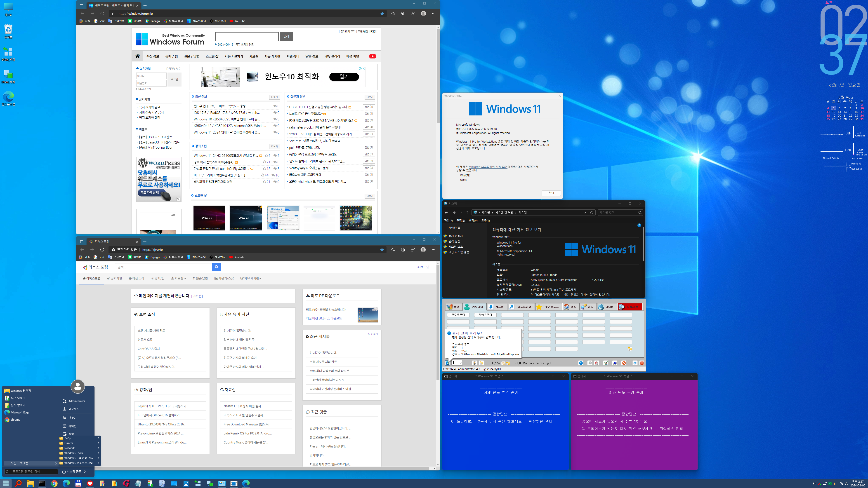Open Microsoft 소프트웨어 사용 조건 link
Image resolution: width=868 pixels, height=488 pixels.
(x=488, y=167)
